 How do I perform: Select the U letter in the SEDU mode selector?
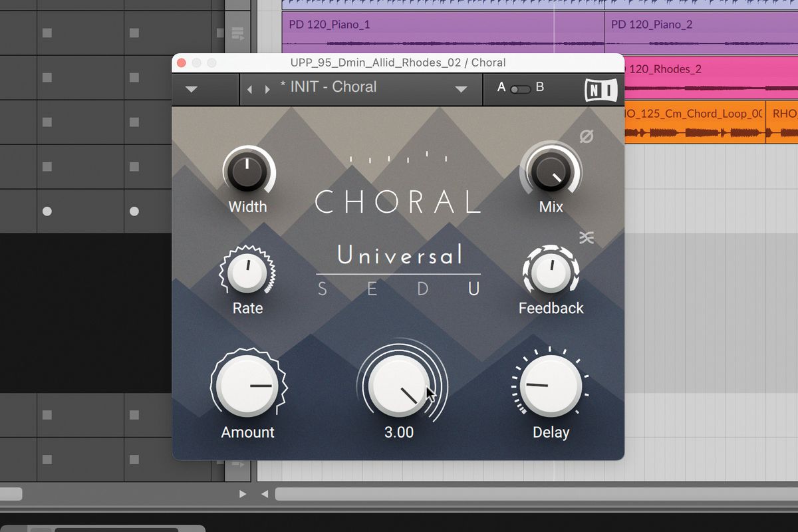click(473, 289)
